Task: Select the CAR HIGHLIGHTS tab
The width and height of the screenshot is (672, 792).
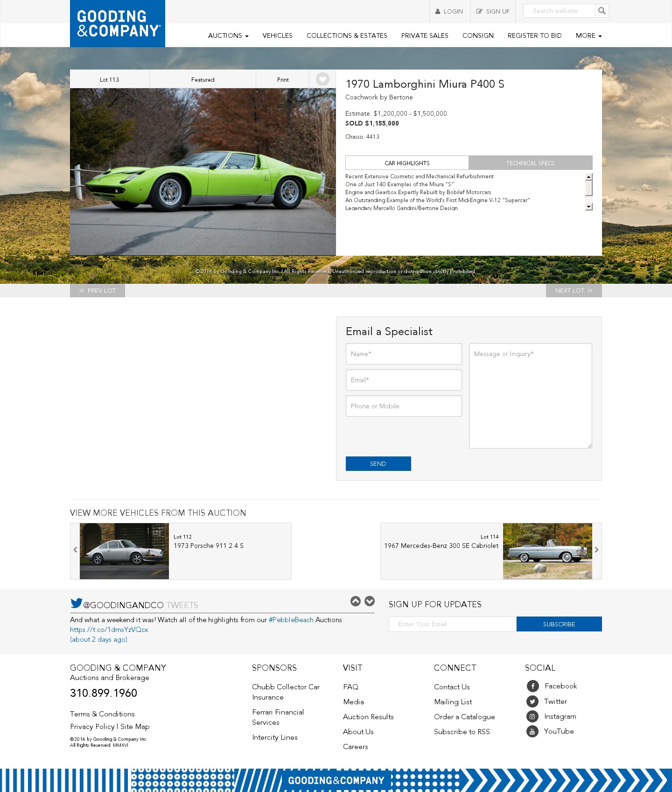Action: (407, 163)
